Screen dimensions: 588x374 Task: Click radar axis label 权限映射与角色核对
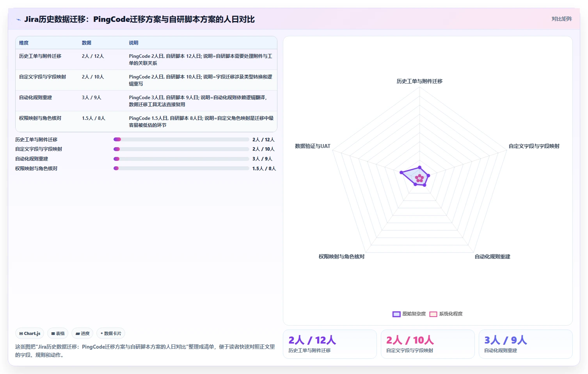click(x=341, y=256)
